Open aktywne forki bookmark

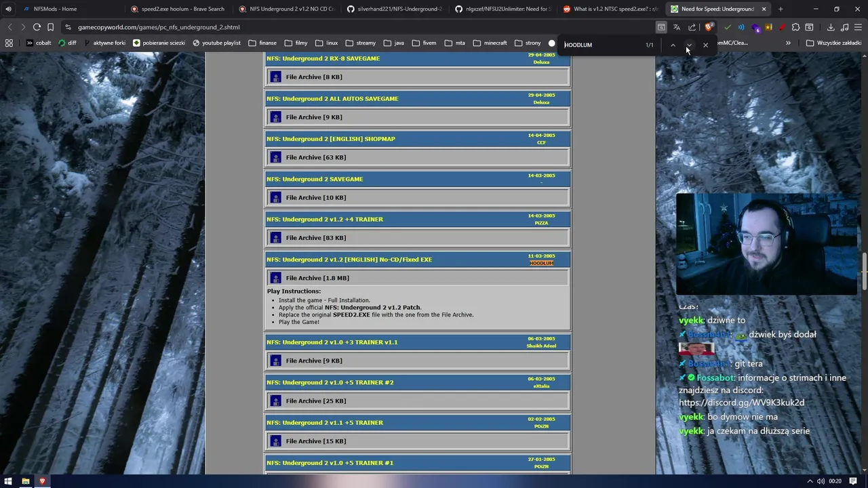(x=104, y=43)
